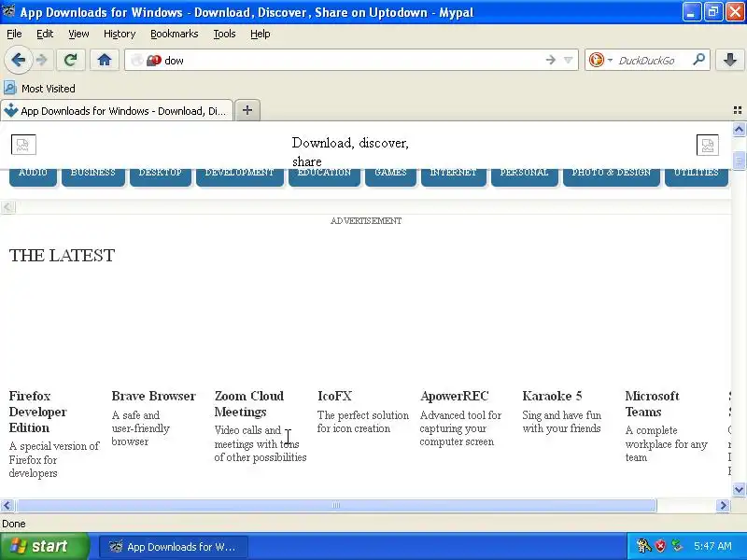Open the Business category

[92, 176]
